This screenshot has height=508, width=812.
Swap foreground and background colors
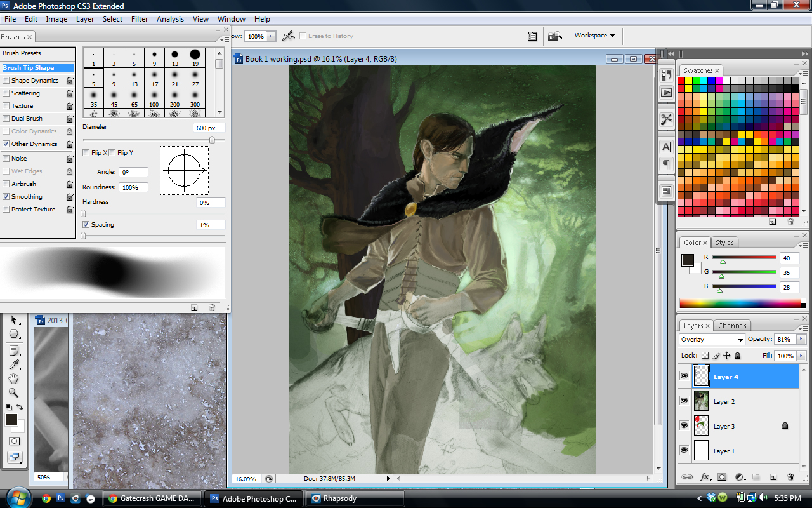pyautogui.click(x=20, y=407)
